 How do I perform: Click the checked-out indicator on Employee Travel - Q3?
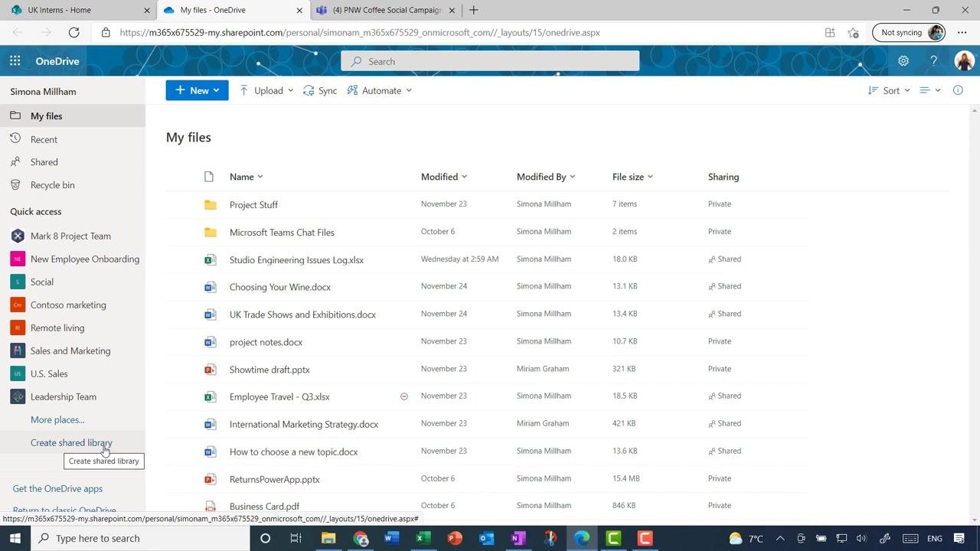[404, 396]
